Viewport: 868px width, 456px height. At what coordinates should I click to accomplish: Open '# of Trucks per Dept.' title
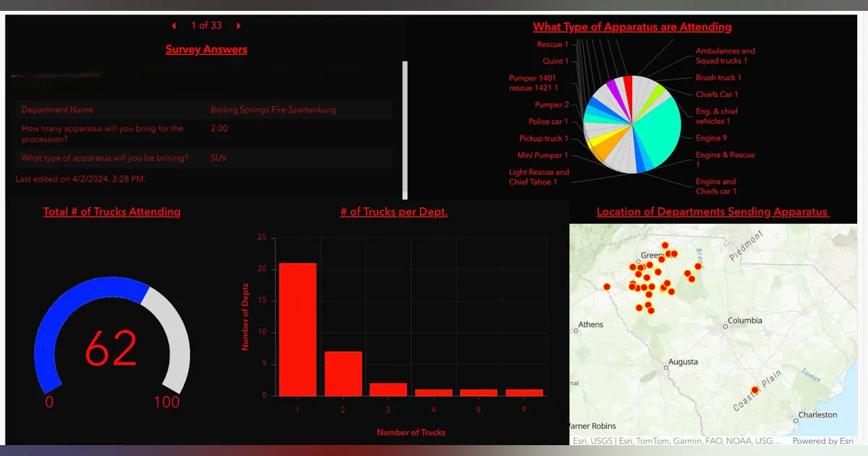pyautogui.click(x=394, y=211)
